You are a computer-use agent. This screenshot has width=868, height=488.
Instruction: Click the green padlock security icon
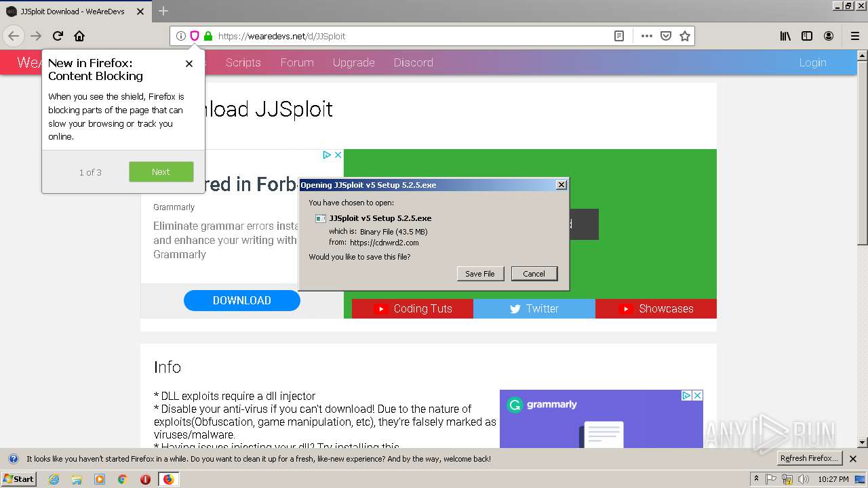(x=208, y=36)
